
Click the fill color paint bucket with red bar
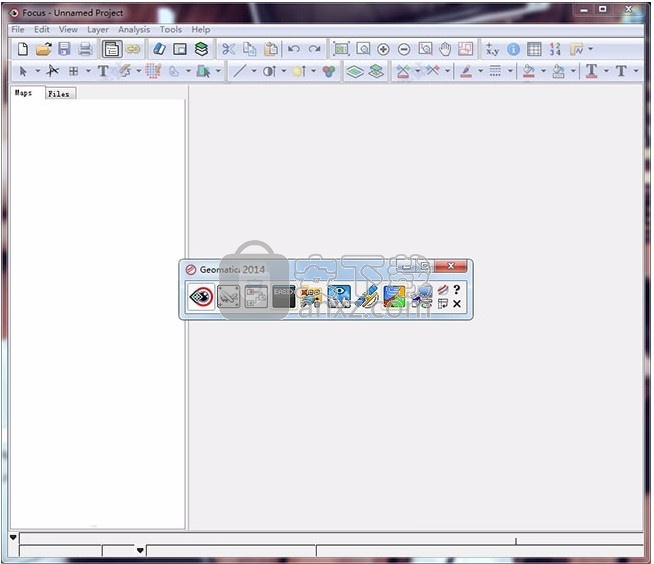point(529,71)
